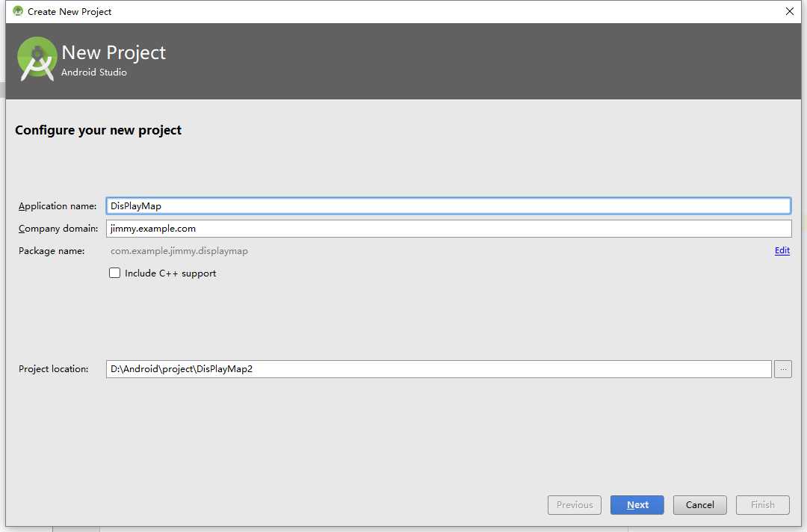The width and height of the screenshot is (807, 532).
Task: Close the Create New Project window
Action: (790, 11)
